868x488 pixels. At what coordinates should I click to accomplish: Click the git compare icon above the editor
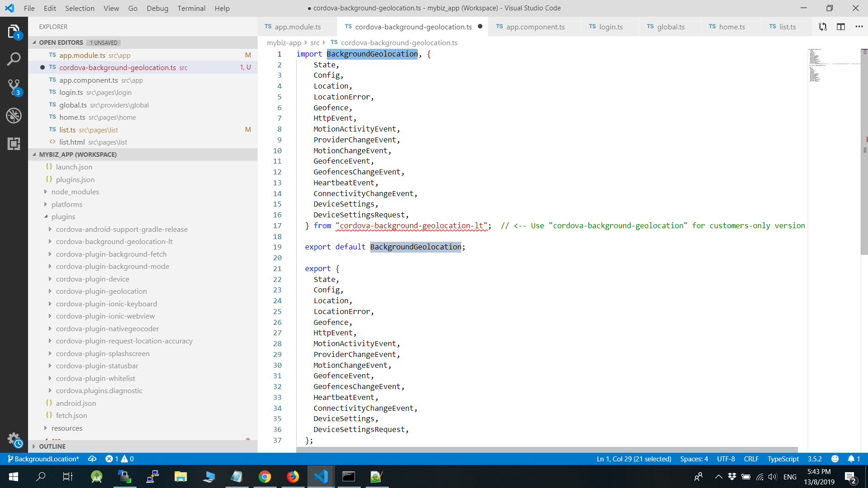click(822, 27)
